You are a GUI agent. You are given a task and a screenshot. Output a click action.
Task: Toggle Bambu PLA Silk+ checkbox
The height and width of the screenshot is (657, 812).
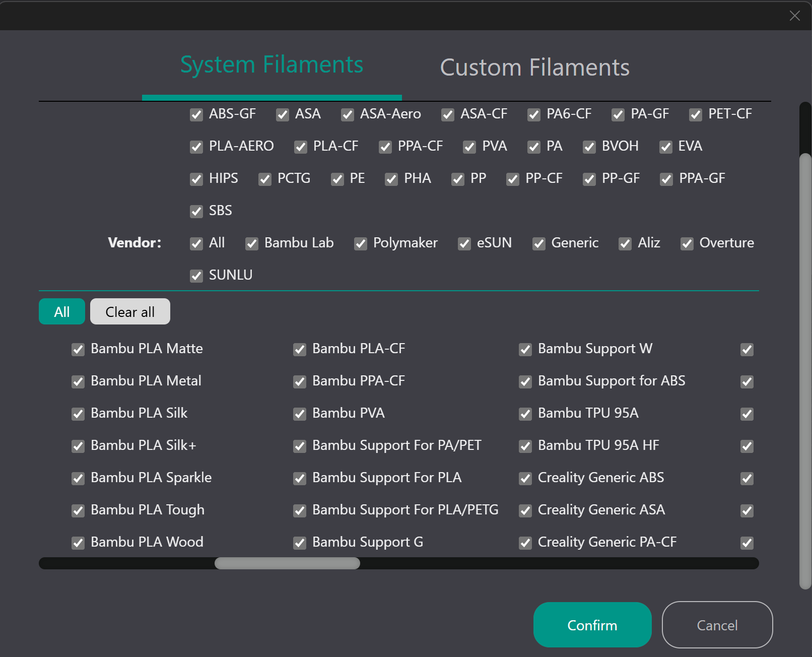(78, 446)
